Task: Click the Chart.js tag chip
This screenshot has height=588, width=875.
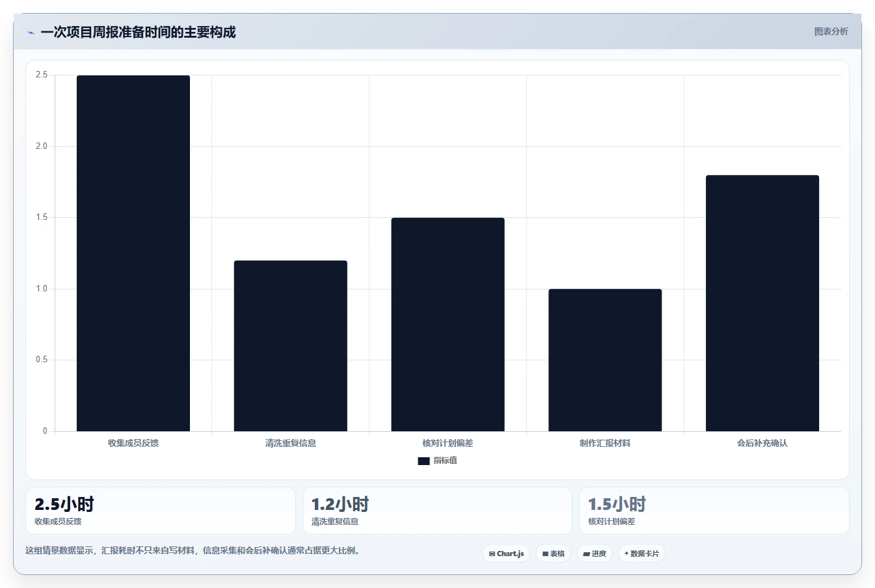Action: [506, 554]
